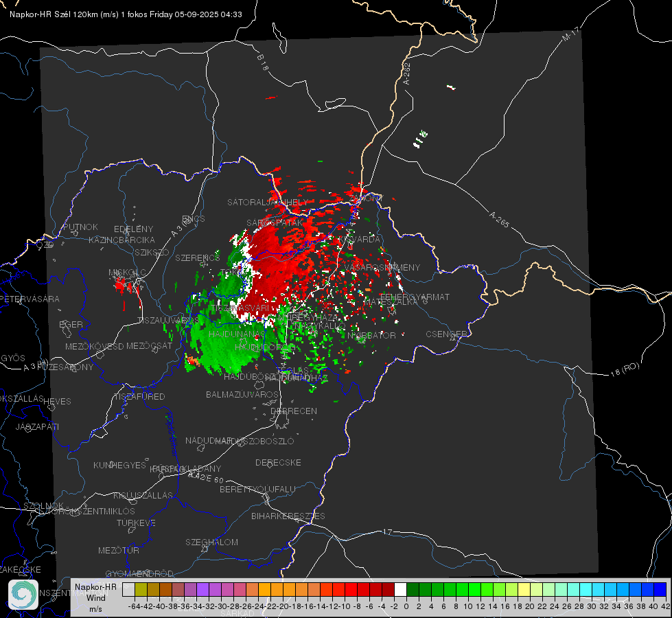
Task: Click the '-20' value in the legend
Action: [x=282, y=606]
